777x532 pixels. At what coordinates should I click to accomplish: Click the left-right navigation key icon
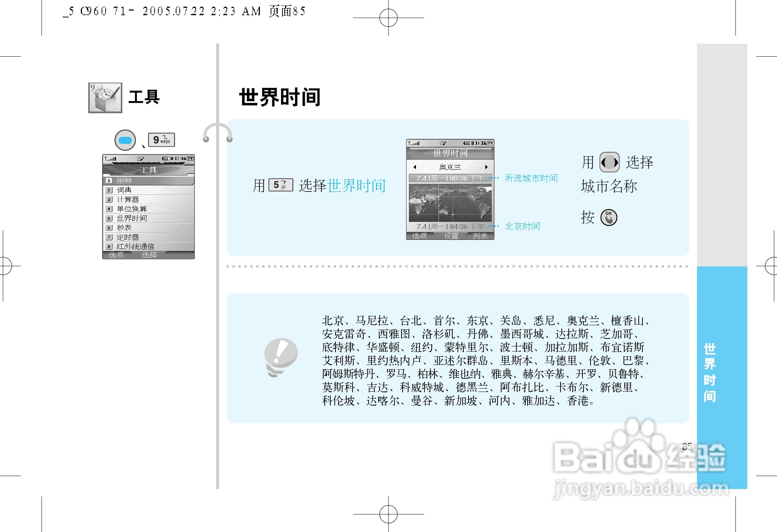pos(609,162)
